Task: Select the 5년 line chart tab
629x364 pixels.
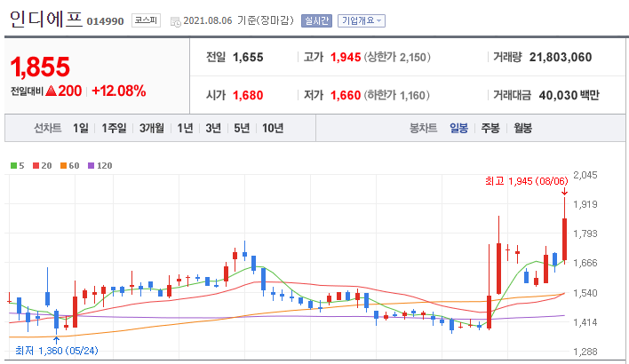Action: coord(242,128)
